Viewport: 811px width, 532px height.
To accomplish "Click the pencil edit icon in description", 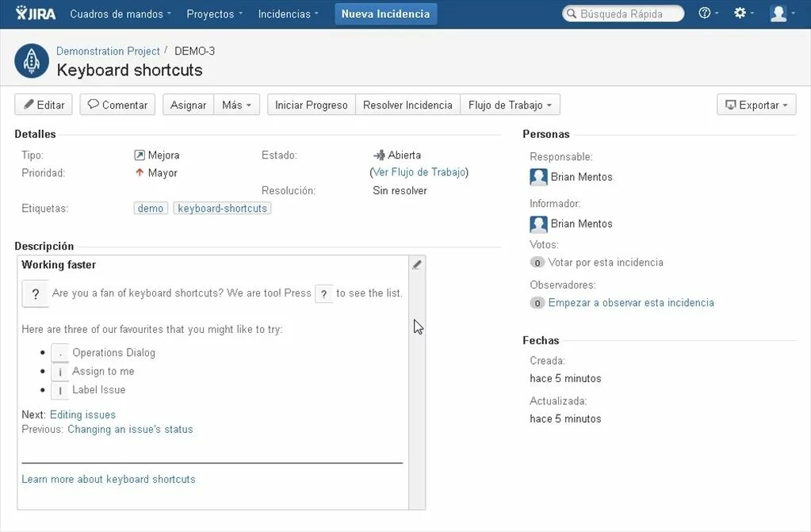I will pyautogui.click(x=417, y=265).
